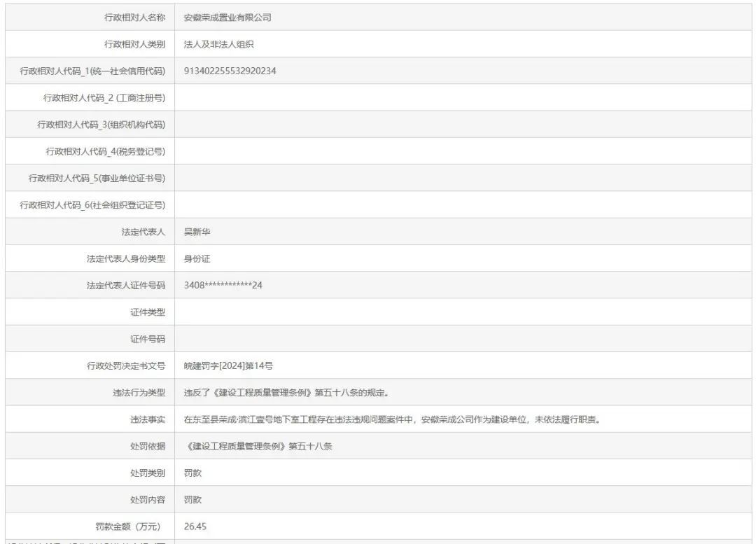The width and height of the screenshot is (756, 544).
Task: Click the label 罚款金额（万元）
Action: (128, 526)
